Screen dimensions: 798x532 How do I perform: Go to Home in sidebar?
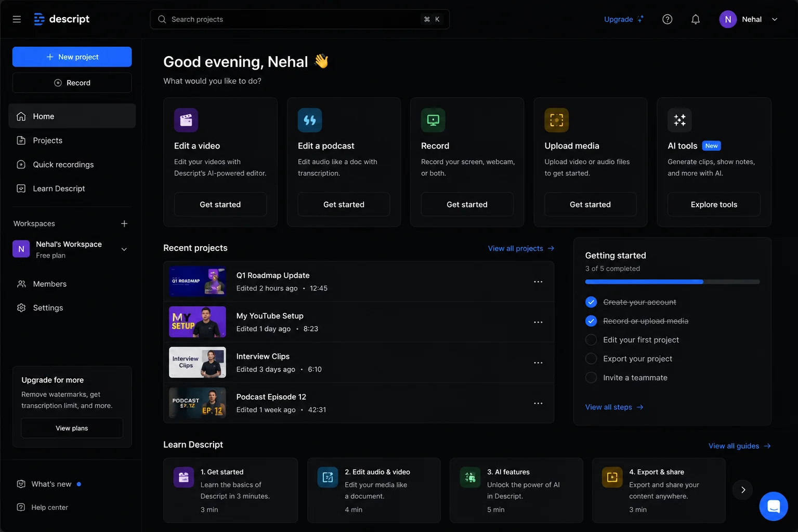tap(72, 116)
